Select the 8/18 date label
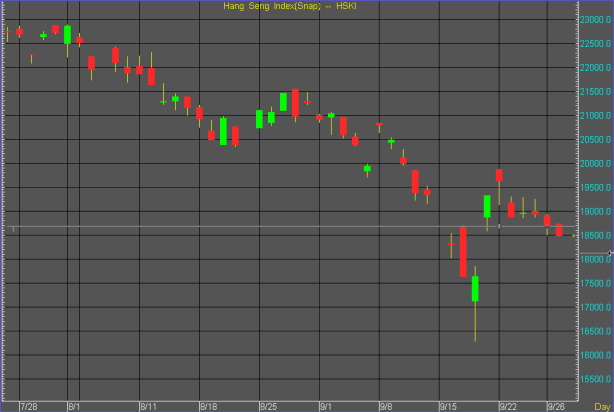This screenshot has height=412, width=614. [208, 407]
